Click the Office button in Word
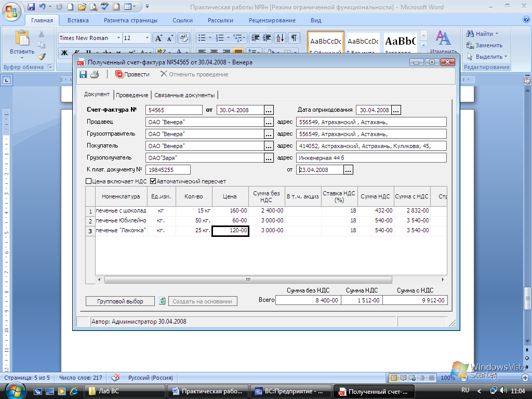 (x=11, y=11)
